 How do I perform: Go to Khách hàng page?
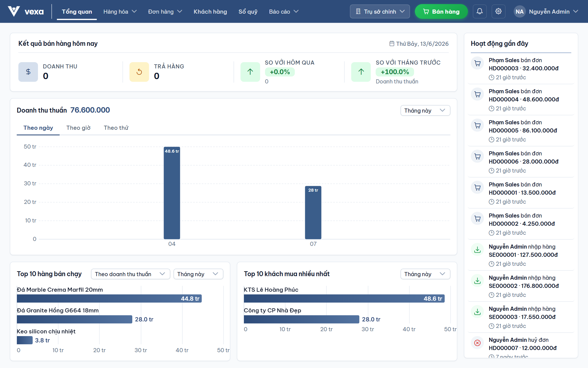(x=210, y=11)
